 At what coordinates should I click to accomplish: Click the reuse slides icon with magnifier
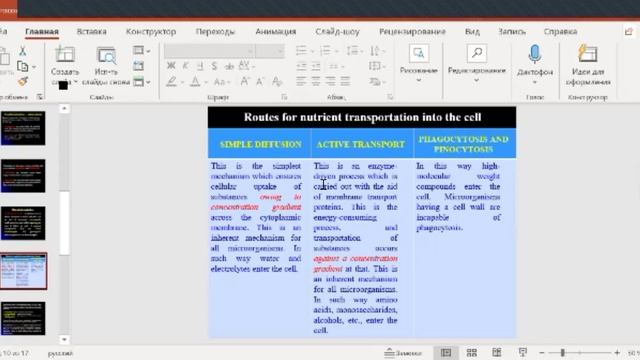[x=106, y=56]
